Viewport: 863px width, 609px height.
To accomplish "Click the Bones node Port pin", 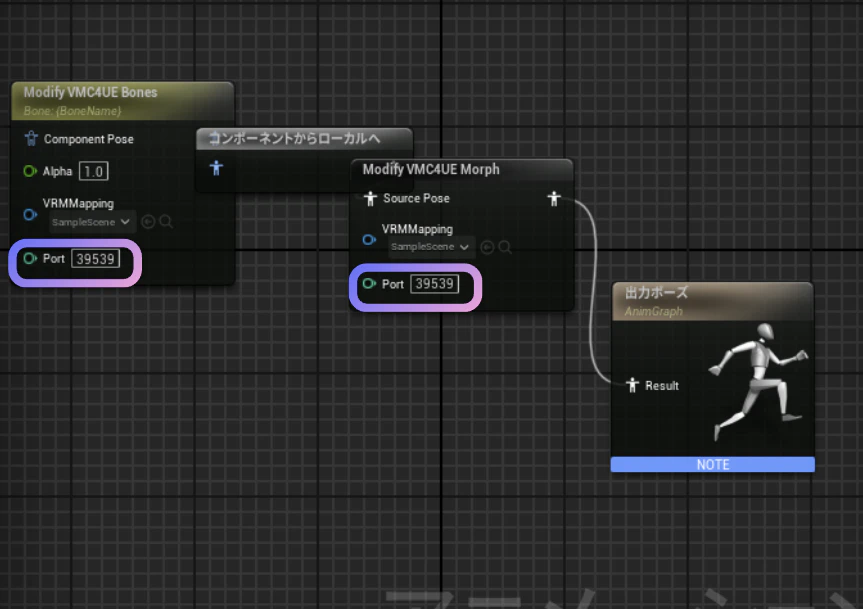I will click(x=30, y=258).
